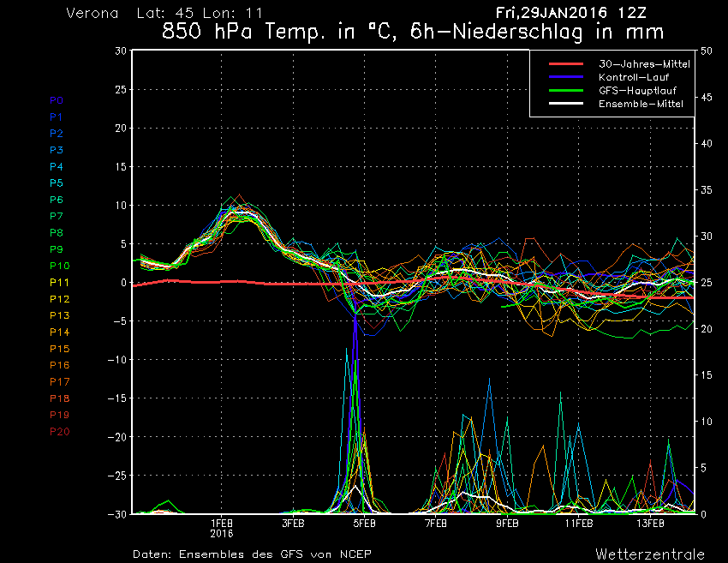
Task: Click the chart title 850 hPa Temp.
Action: pos(412,33)
